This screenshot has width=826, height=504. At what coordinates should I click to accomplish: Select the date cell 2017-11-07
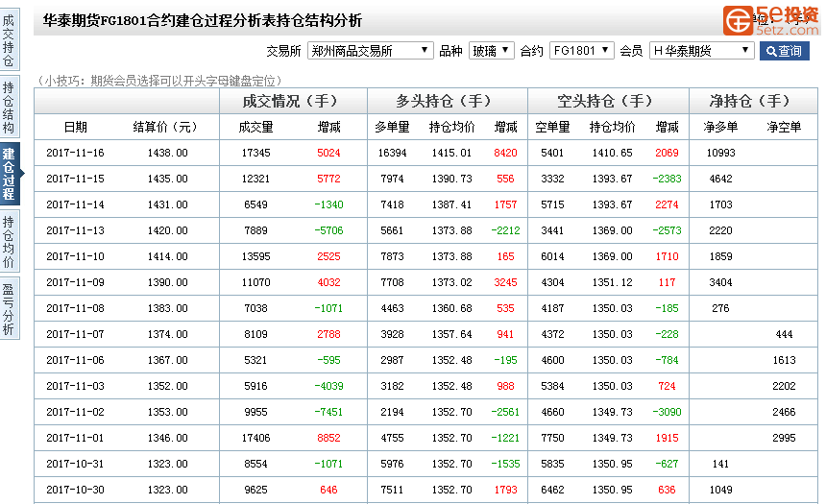point(75,334)
